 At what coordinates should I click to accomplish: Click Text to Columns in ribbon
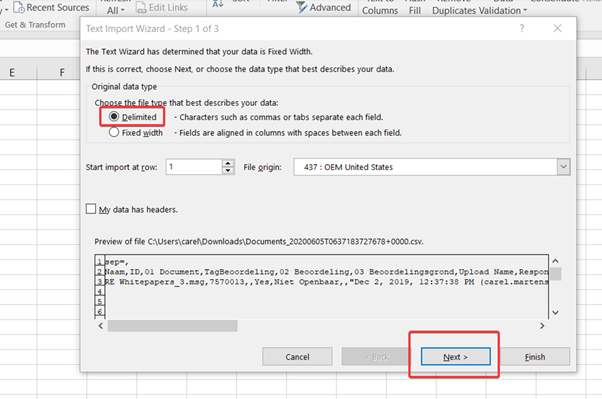coord(380,10)
